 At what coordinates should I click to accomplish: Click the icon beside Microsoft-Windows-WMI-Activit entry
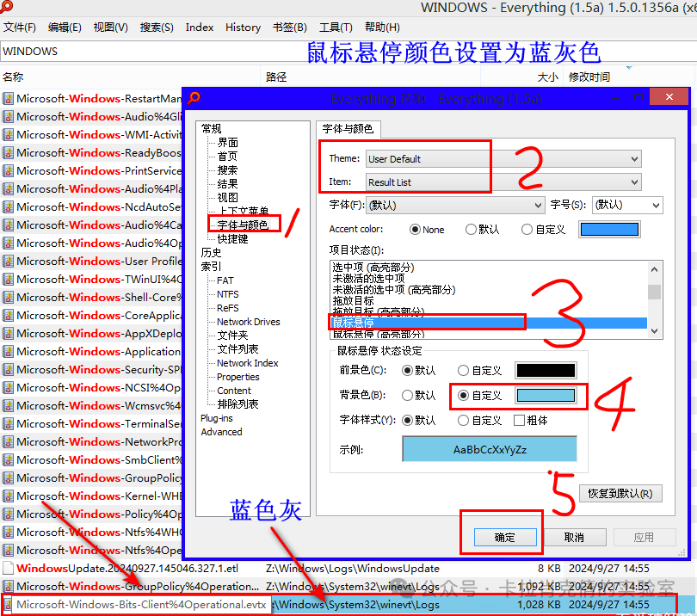(8, 135)
